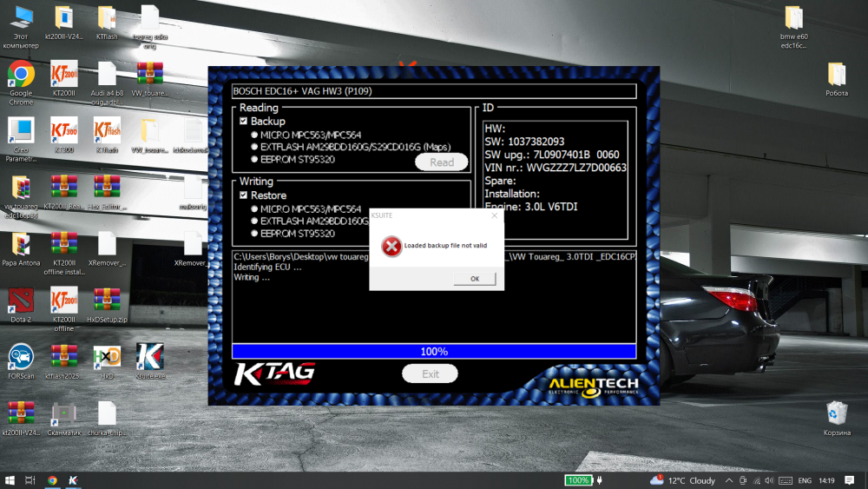Open the Papa Antona folder

pos(21,249)
